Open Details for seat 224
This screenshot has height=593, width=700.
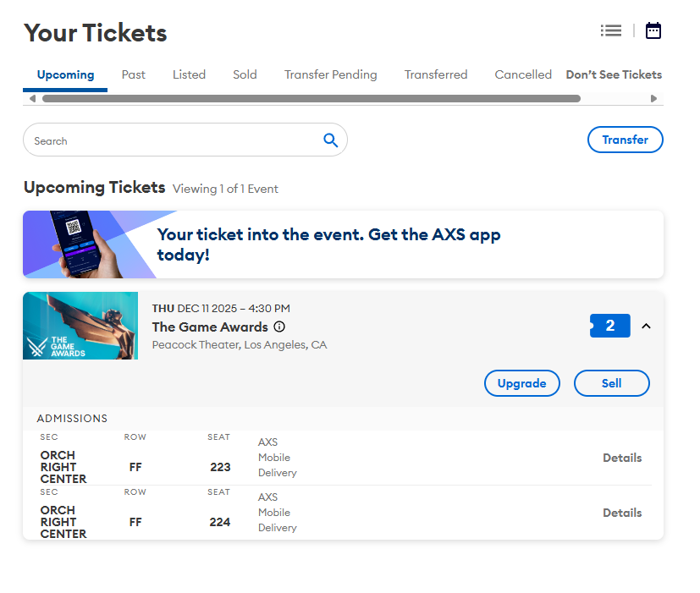tap(622, 513)
